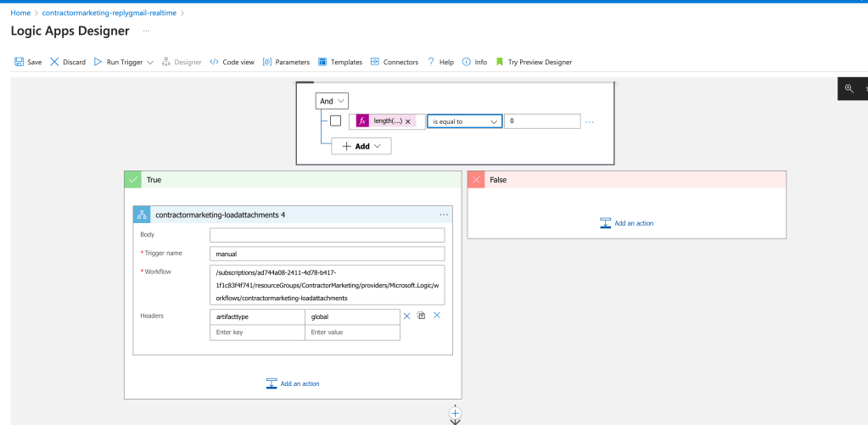This screenshot has width=868, height=425.
Task: Click the global header value cell
Action: point(352,317)
